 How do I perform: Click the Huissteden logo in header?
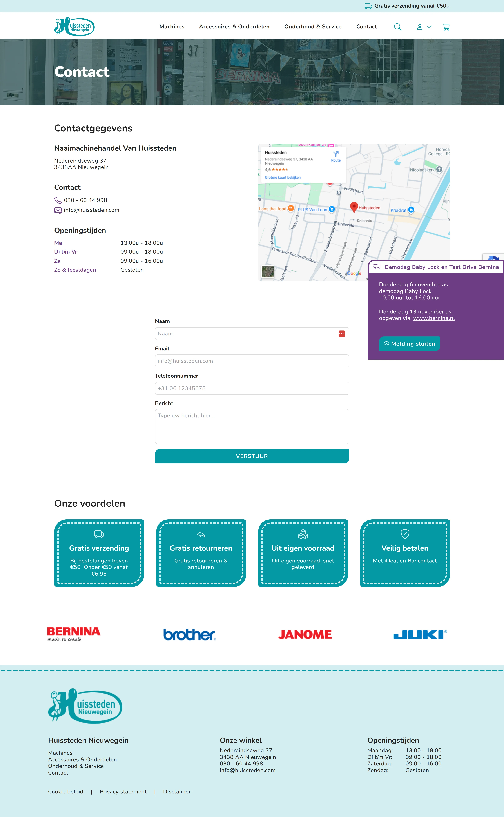tap(74, 26)
